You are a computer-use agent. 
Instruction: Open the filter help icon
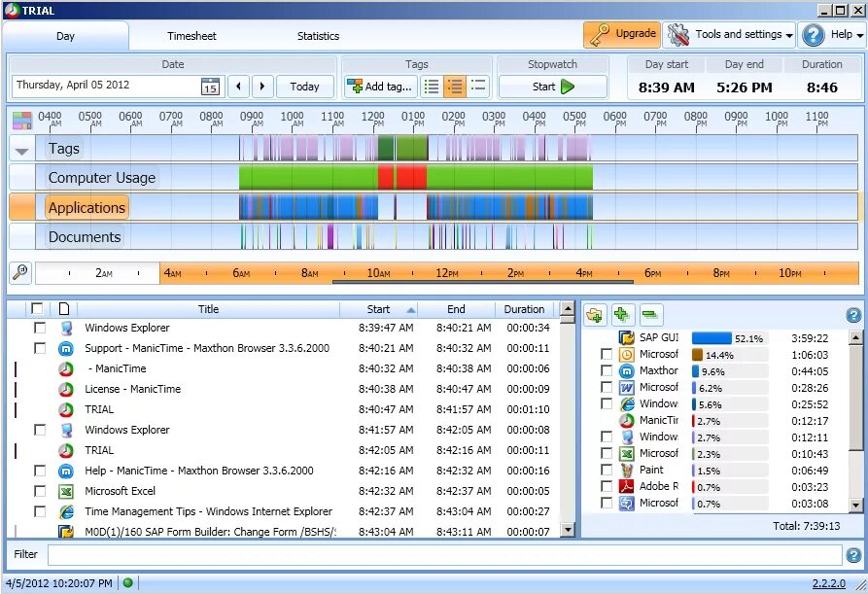(x=853, y=555)
